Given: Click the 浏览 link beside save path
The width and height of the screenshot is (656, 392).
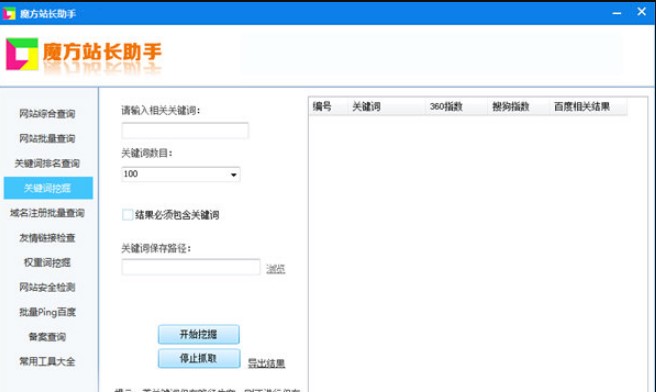Looking at the screenshot, I should (276, 269).
